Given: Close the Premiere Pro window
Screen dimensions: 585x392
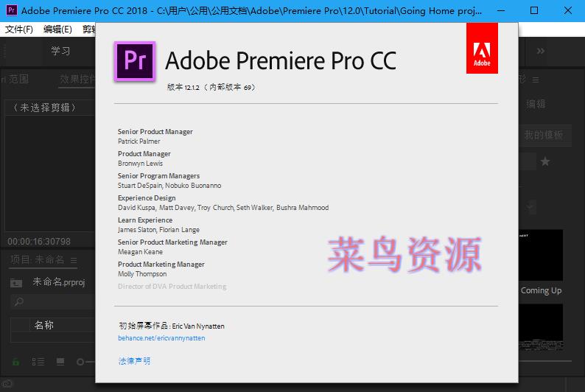Looking at the screenshot, I should tap(567, 10).
